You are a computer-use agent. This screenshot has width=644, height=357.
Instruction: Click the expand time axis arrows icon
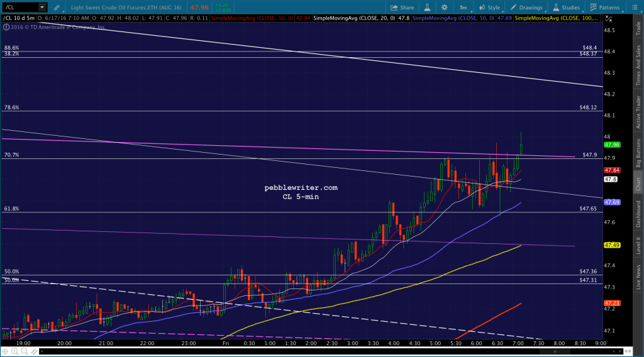pos(628,351)
